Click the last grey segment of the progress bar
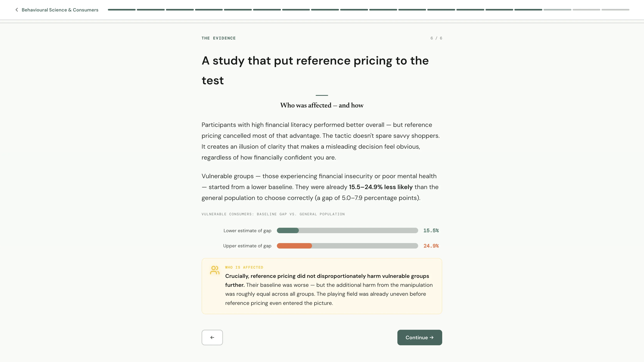 (x=615, y=10)
